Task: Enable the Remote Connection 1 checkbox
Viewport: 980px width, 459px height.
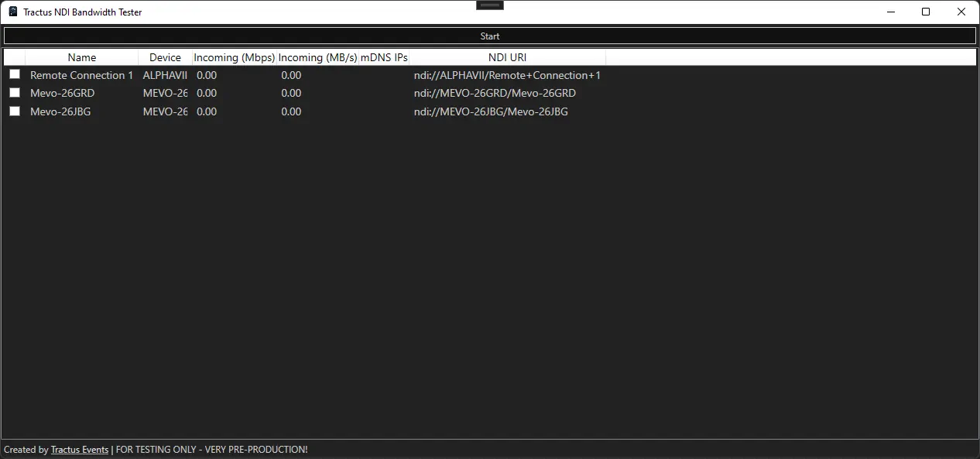Action: coord(15,74)
